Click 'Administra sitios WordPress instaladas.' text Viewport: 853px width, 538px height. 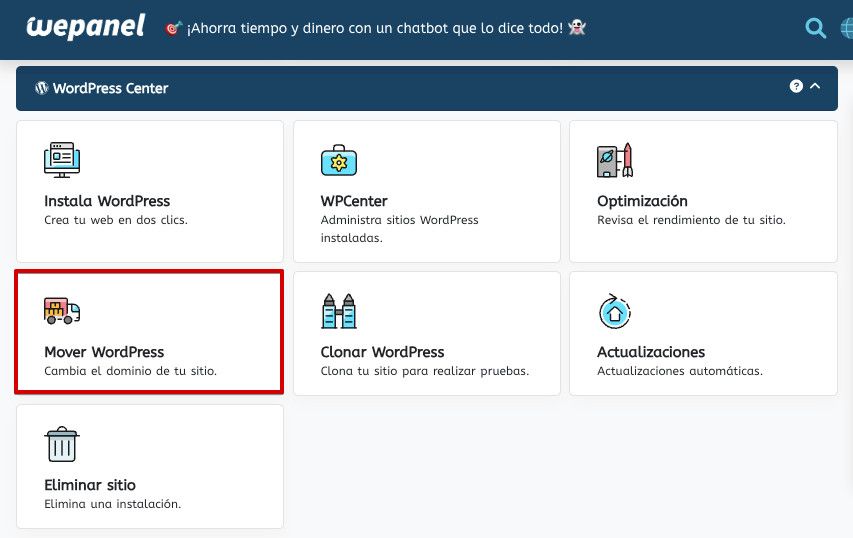pyautogui.click(x=399, y=229)
